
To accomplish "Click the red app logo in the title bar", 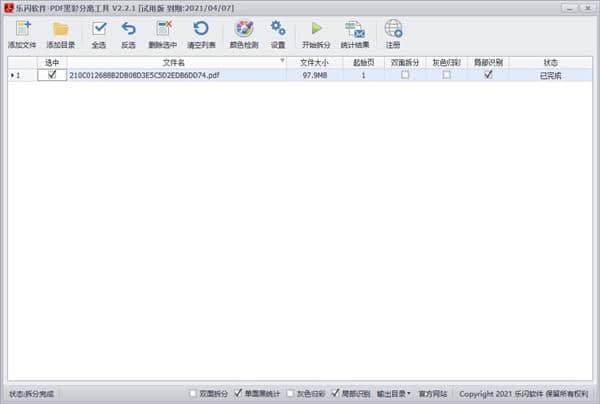I will (x=8, y=8).
